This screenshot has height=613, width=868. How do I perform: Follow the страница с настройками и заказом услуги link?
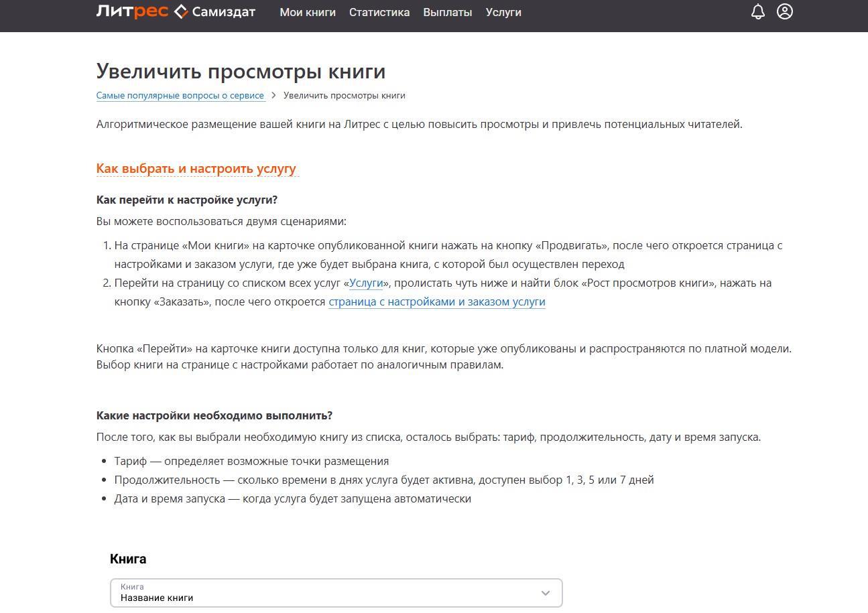[437, 301]
